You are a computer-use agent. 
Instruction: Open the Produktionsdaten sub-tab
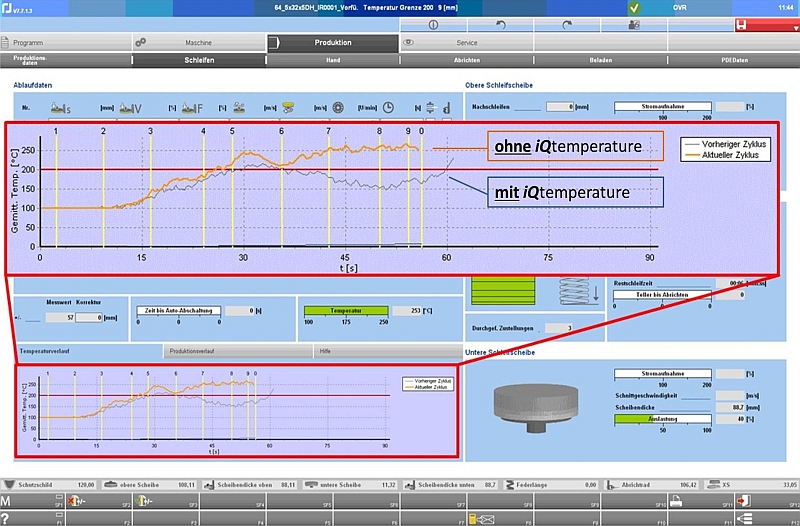click(66, 60)
